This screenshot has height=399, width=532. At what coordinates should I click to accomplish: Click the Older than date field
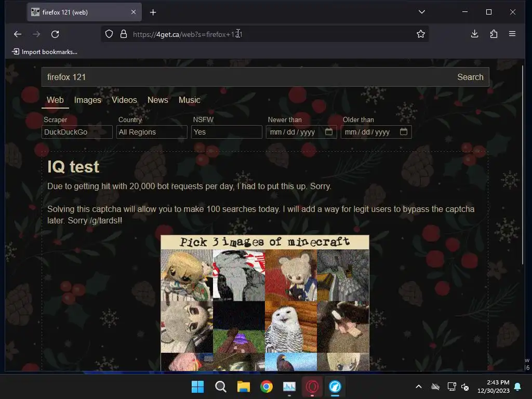[x=376, y=132]
